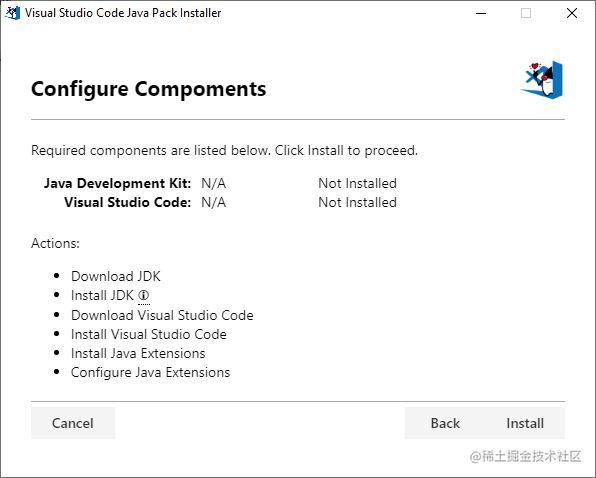Go back with the Back button
Image resolution: width=596 pixels, height=478 pixels.
tap(445, 423)
